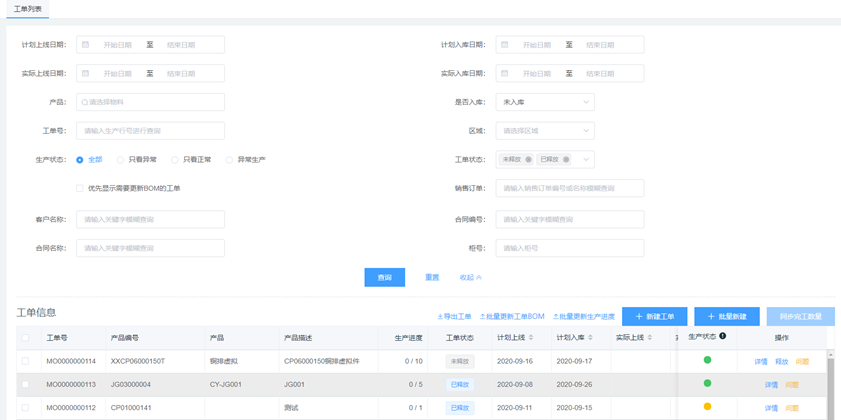
Task: Click search icon in 产品 field
Action: tap(85, 103)
